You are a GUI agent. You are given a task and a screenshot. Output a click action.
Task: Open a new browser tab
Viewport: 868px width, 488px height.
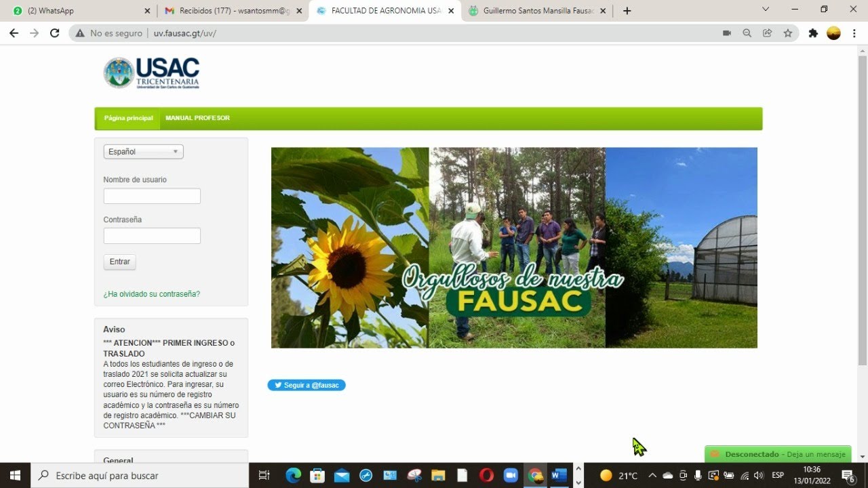pos(627,11)
